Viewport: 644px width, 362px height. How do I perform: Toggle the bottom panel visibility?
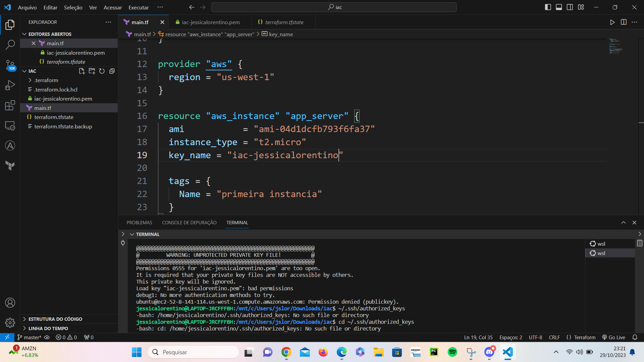(x=559, y=7)
